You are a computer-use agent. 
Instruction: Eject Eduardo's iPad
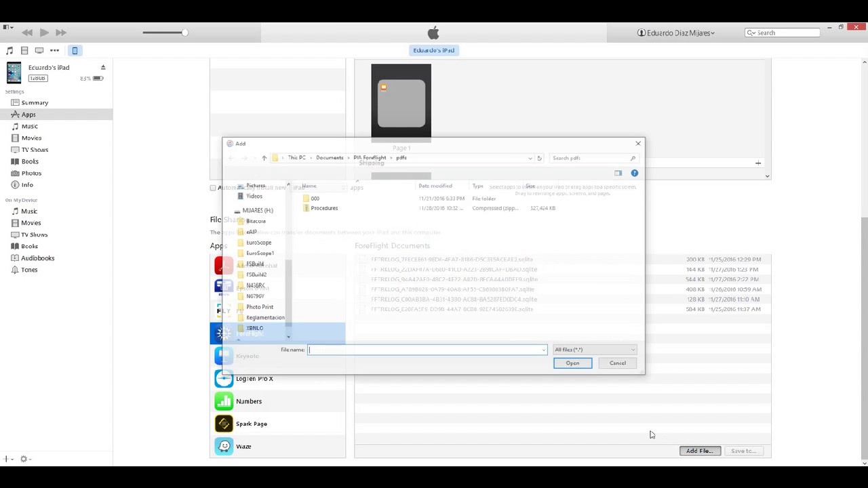(x=103, y=67)
